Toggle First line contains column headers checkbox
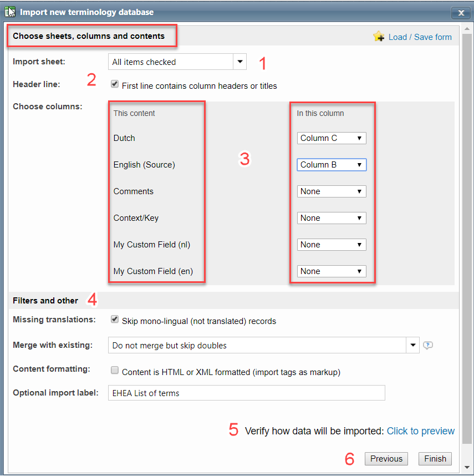The image size is (474, 476). click(115, 84)
